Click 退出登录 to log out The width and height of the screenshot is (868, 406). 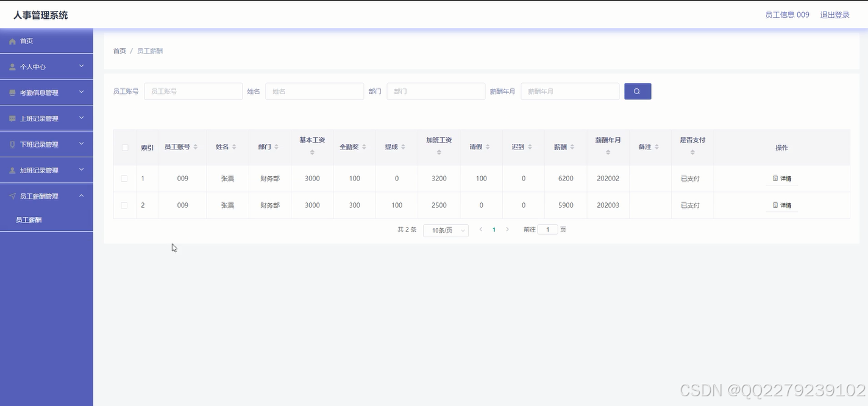click(x=834, y=14)
